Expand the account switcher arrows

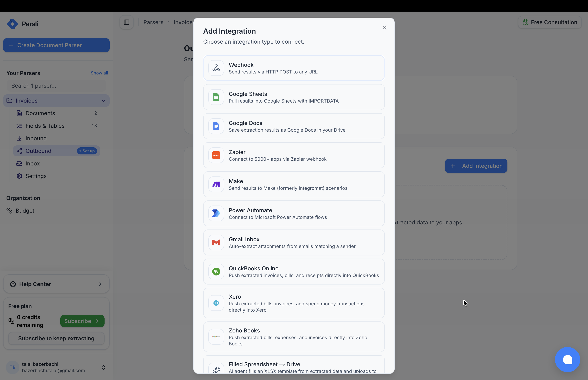point(103,367)
